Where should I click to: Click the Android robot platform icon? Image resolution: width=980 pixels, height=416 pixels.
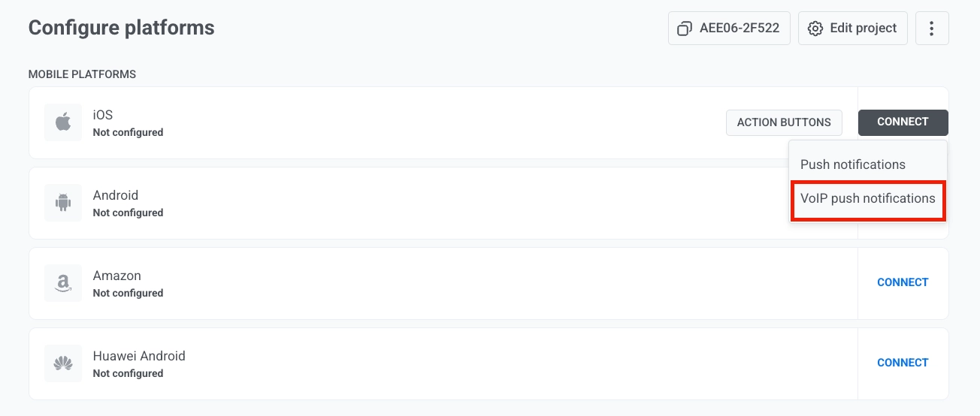pyautogui.click(x=63, y=203)
